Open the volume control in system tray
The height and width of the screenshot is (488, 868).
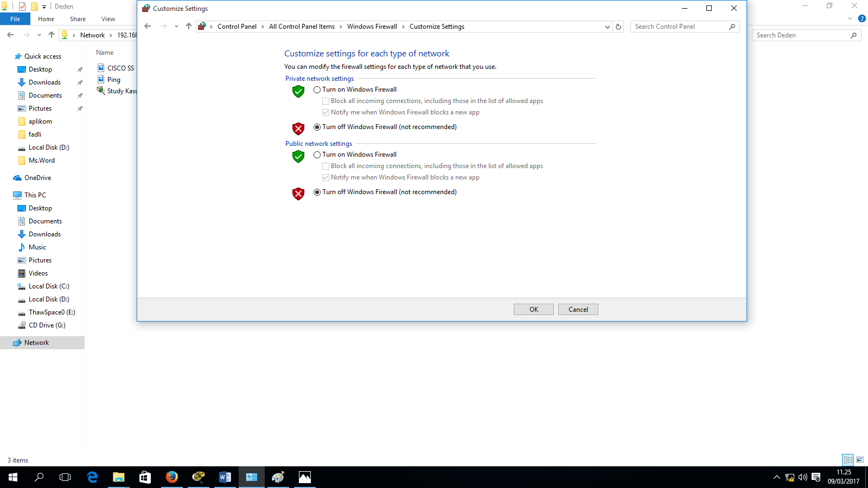[803, 477]
